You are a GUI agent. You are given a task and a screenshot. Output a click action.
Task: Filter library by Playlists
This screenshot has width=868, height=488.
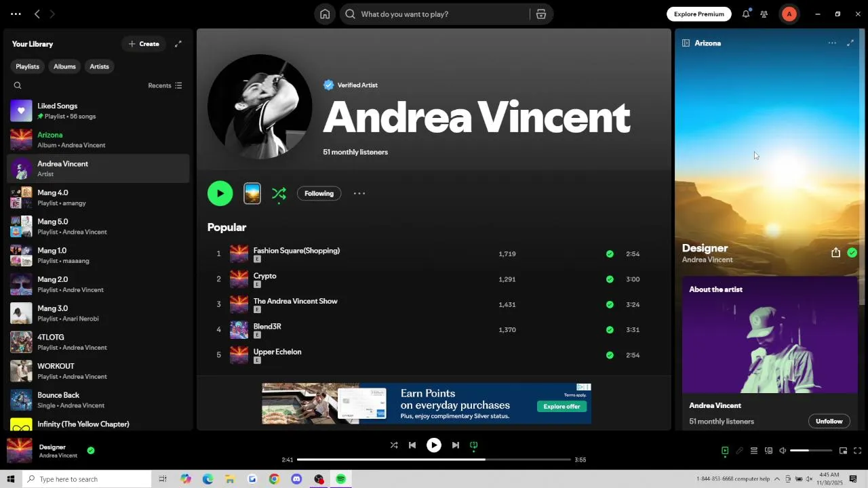pos(28,66)
